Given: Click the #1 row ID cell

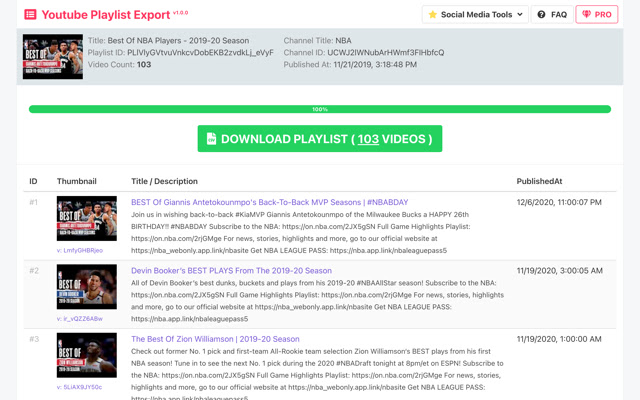Looking at the screenshot, I should [33, 202].
